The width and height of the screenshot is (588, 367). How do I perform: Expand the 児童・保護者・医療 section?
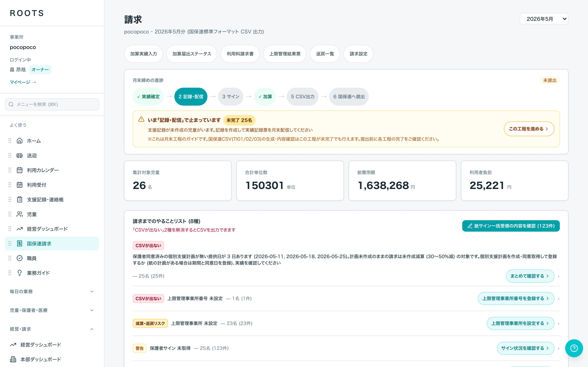[x=52, y=310]
